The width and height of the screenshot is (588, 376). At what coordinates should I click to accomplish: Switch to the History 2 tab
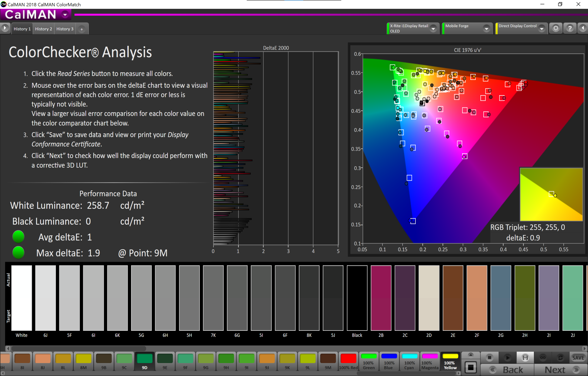coord(43,29)
